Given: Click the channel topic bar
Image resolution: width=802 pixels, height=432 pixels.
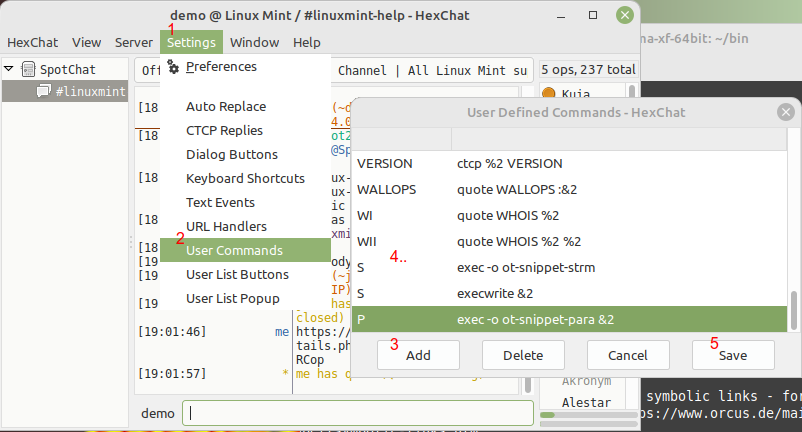Looking at the screenshot, I should [x=334, y=70].
